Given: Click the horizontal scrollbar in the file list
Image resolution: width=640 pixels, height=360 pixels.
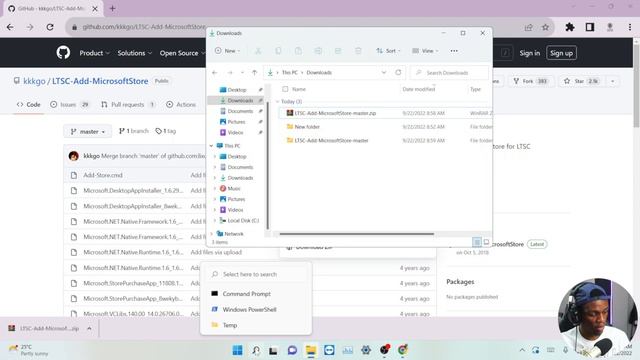Looking at the screenshot, I should (357, 234).
